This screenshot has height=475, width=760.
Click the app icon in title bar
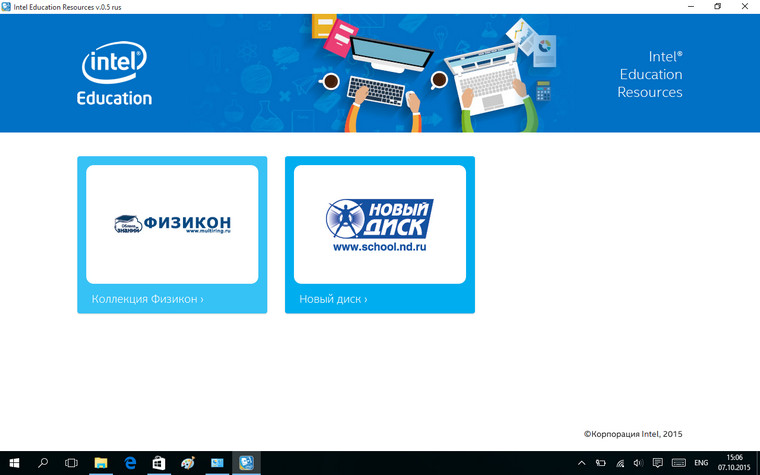pyautogui.click(x=6, y=7)
